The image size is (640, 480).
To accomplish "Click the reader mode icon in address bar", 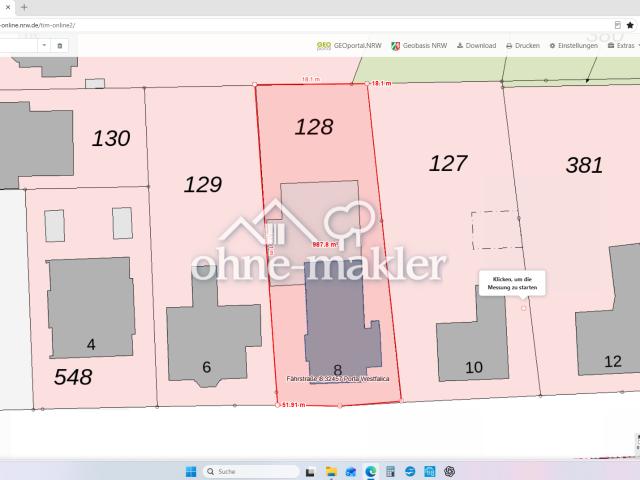I will pos(618,25).
